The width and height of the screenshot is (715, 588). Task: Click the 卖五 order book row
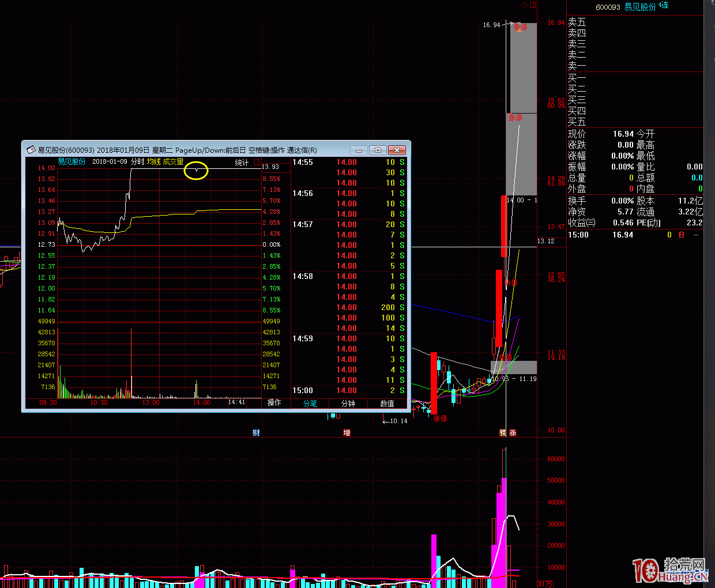pyautogui.click(x=635, y=22)
